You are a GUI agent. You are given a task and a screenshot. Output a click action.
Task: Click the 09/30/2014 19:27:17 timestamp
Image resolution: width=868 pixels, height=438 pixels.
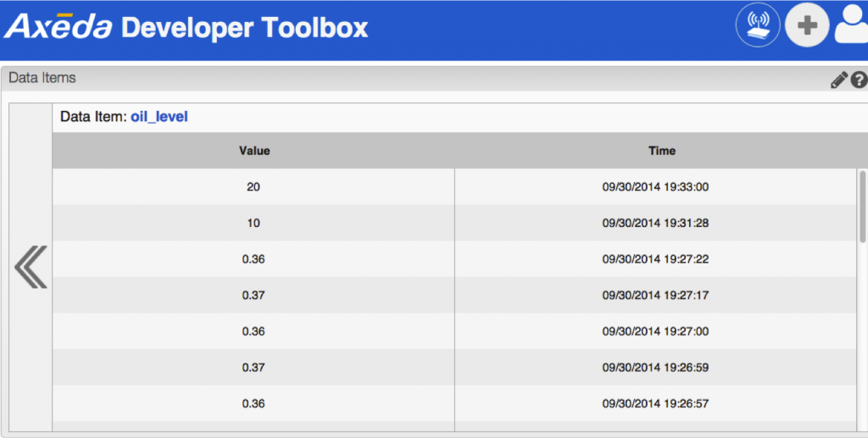655,296
